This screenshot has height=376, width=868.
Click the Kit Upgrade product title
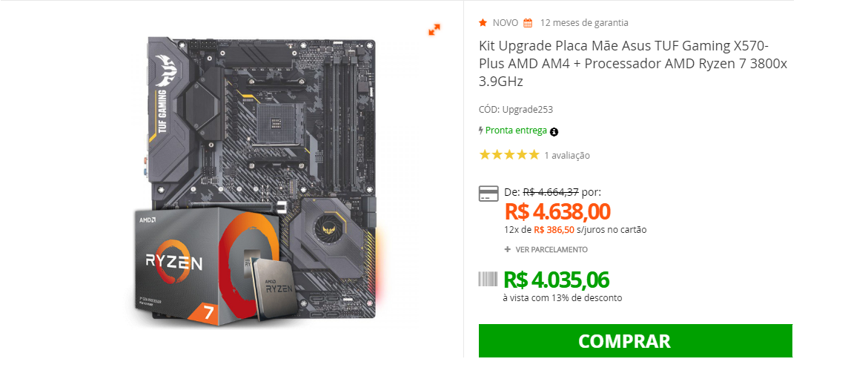pyautogui.click(x=633, y=63)
